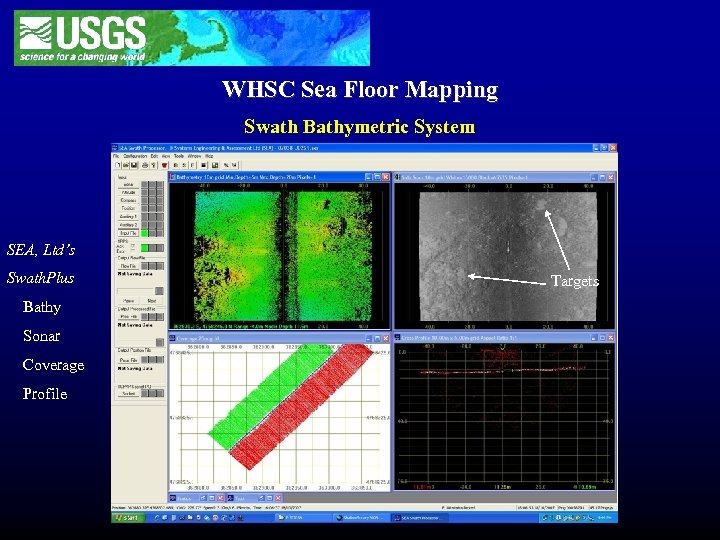The height and width of the screenshot is (540, 720).
Task: Click the Auxiliary 2 input button
Action: pyautogui.click(x=128, y=225)
